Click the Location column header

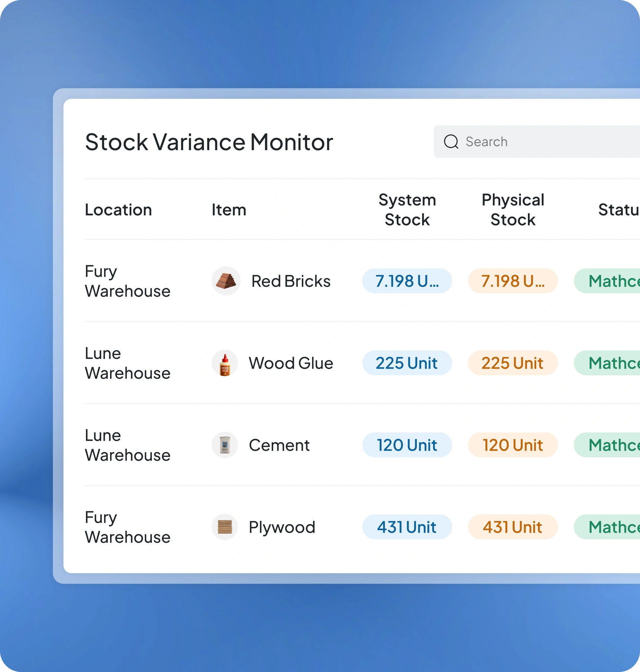click(x=118, y=210)
